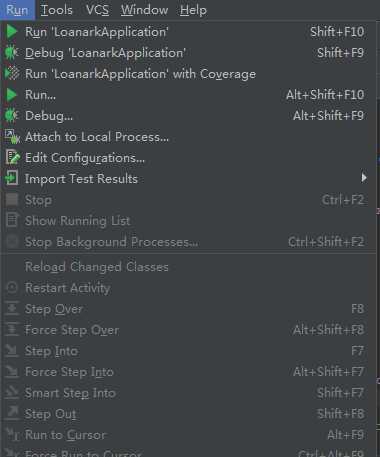Select the Stop menu entry
Image resolution: width=380 pixels, height=457 pixels.
[x=188, y=200]
